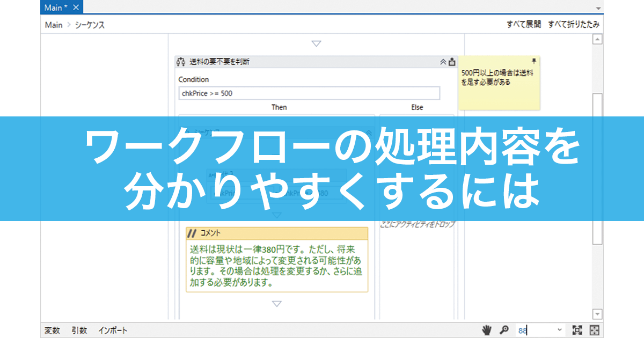
Task: Open the 引数 arguments panel
Action: tap(79, 330)
